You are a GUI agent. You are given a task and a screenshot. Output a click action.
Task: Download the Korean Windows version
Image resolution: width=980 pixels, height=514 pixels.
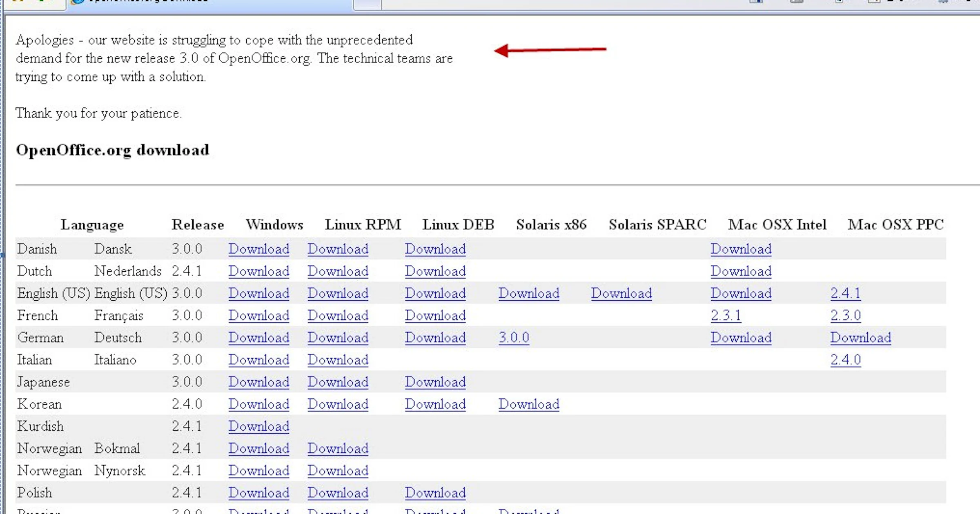point(259,404)
